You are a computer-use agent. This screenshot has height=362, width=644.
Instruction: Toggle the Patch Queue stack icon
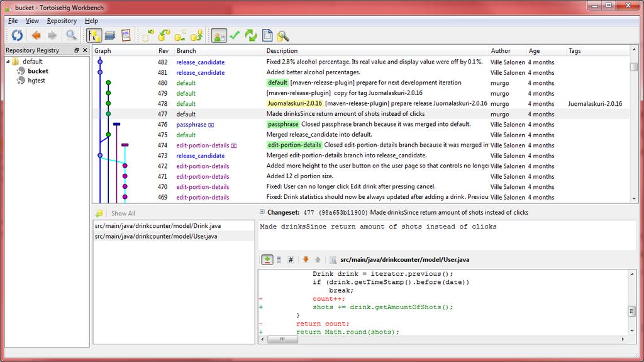pyautogui.click(x=110, y=36)
